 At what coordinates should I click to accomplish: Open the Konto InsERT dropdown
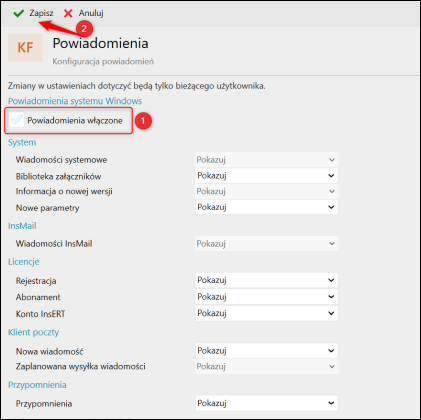[267, 313]
